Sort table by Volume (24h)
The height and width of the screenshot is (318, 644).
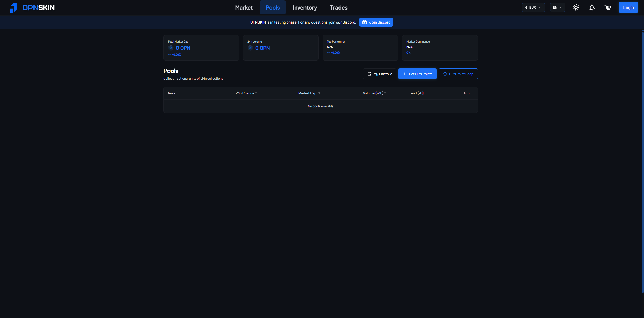pos(386,93)
